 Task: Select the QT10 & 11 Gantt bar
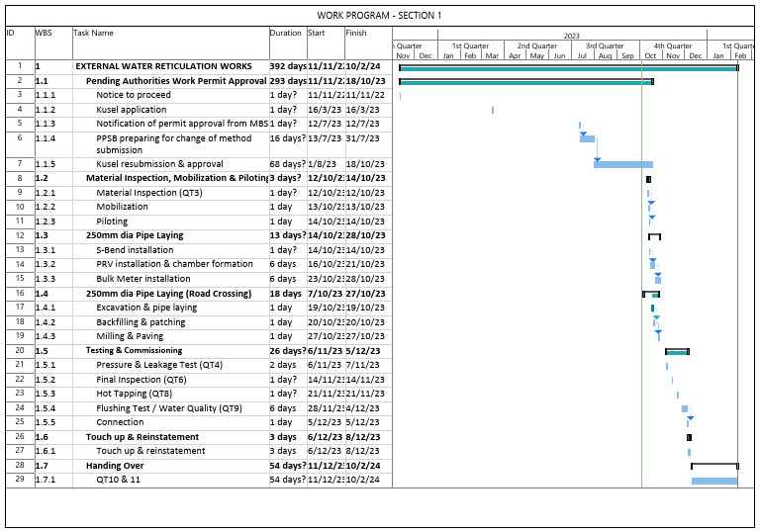click(713, 481)
